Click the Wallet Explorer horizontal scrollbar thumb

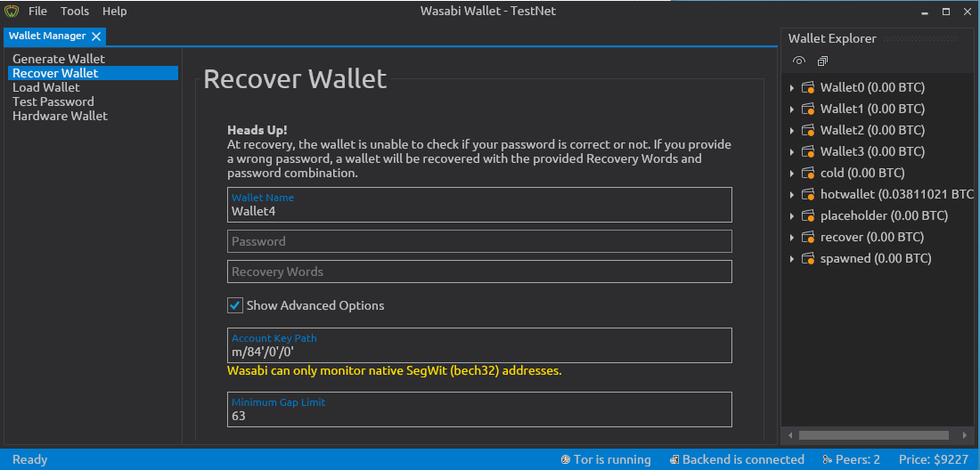[x=874, y=435]
